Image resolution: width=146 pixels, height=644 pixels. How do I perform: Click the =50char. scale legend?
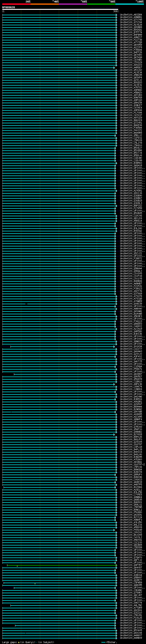[x=109, y=642]
